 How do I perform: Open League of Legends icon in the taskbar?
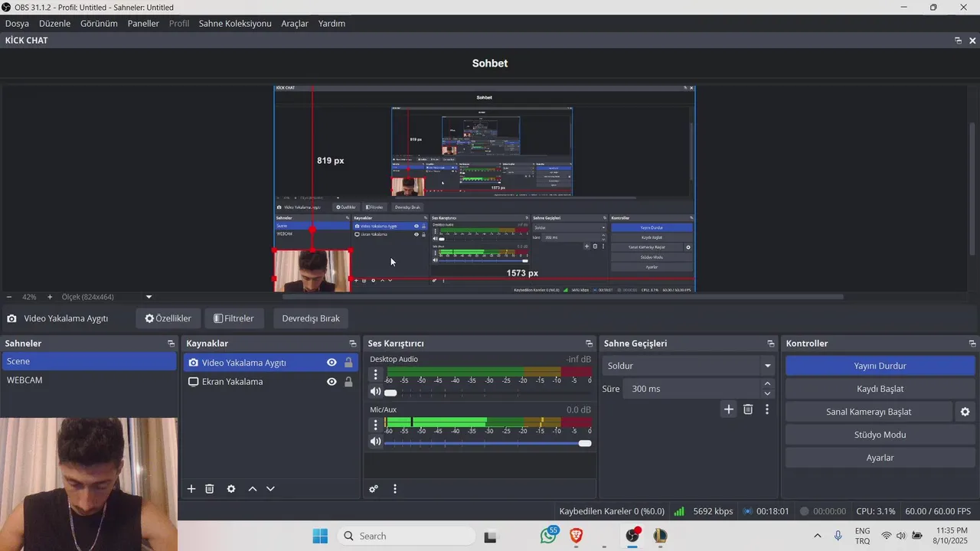click(660, 536)
